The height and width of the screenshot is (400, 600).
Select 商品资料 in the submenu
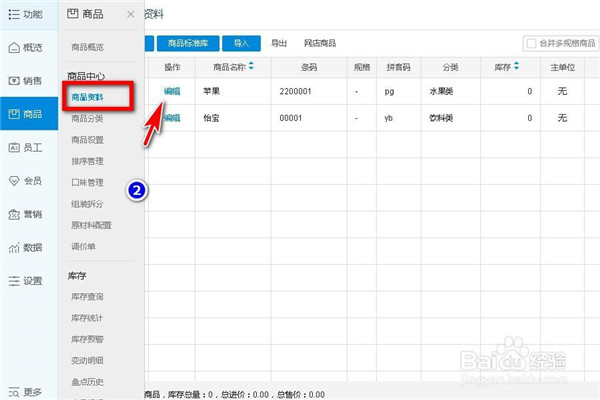tap(87, 98)
